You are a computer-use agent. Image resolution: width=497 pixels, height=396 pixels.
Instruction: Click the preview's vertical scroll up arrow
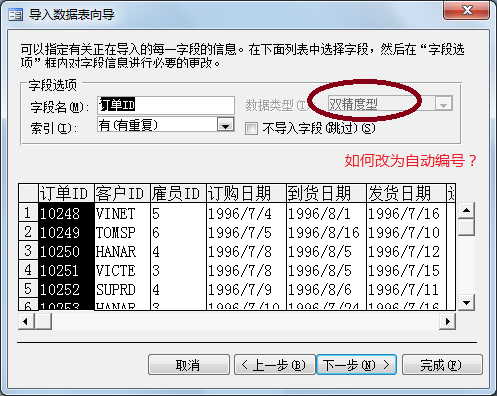coord(466,210)
